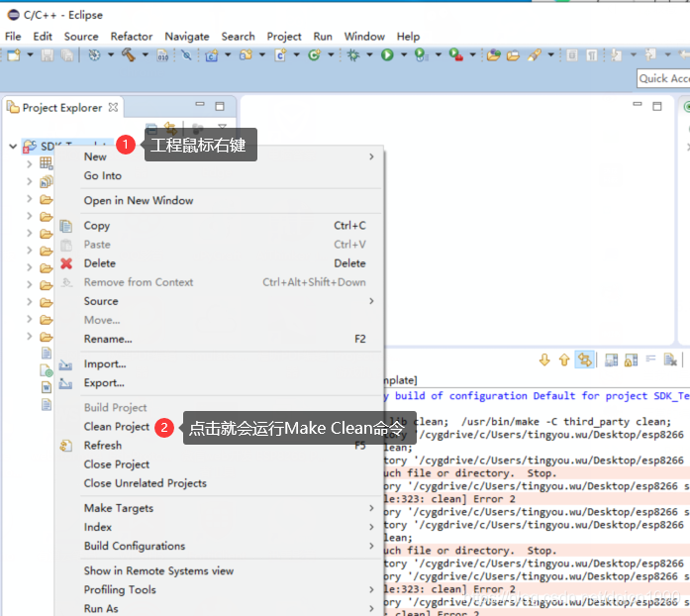Screen dimensions: 690x616
Task: Click the Profile run icon
Action: (x=421, y=55)
